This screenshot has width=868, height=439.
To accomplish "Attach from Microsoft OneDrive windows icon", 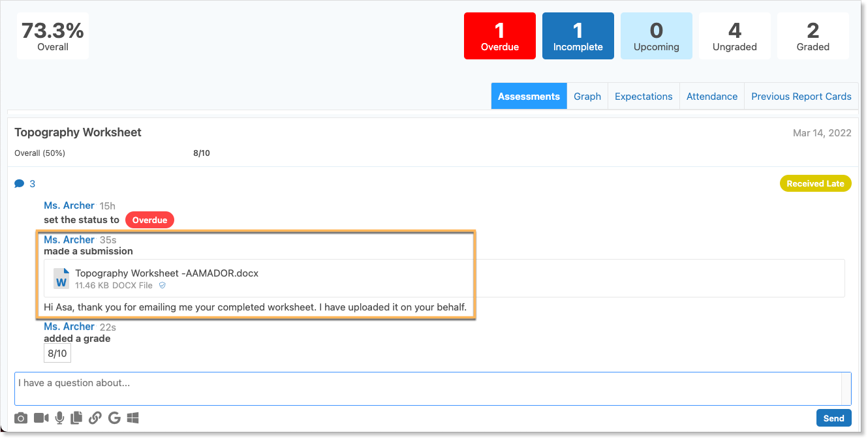I will (x=132, y=418).
